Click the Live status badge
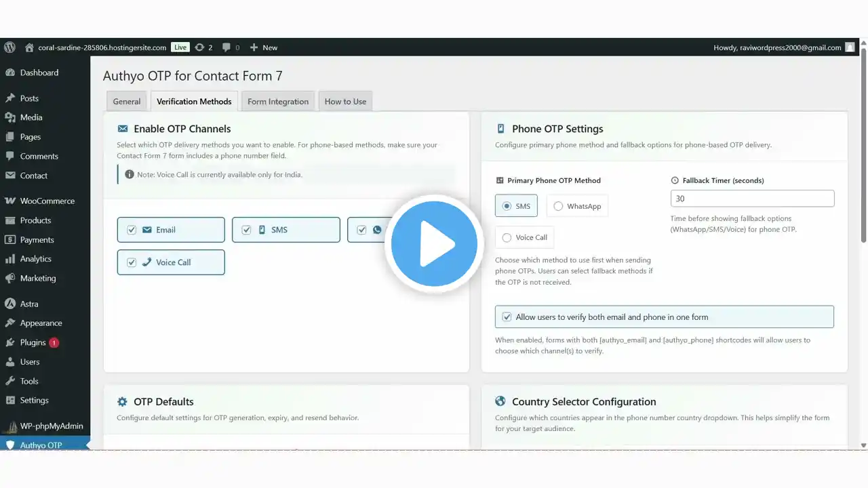The width and height of the screenshot is (868, 488). tap(180, 47)
